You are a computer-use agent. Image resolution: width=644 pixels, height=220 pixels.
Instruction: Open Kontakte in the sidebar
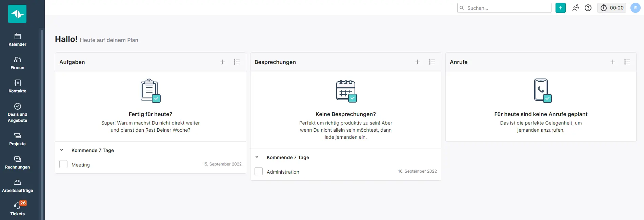tap(17, 86)
